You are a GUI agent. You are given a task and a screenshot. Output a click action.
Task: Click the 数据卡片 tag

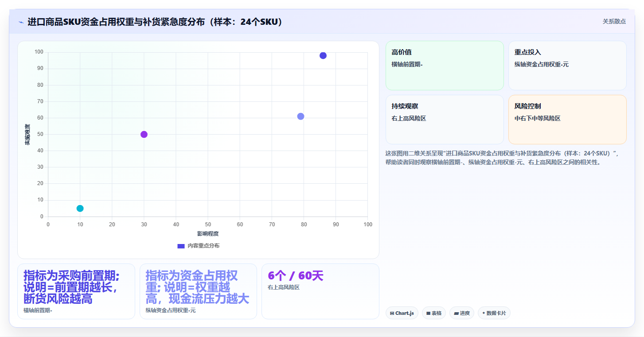pyautogui.click(x=494, y=313)
